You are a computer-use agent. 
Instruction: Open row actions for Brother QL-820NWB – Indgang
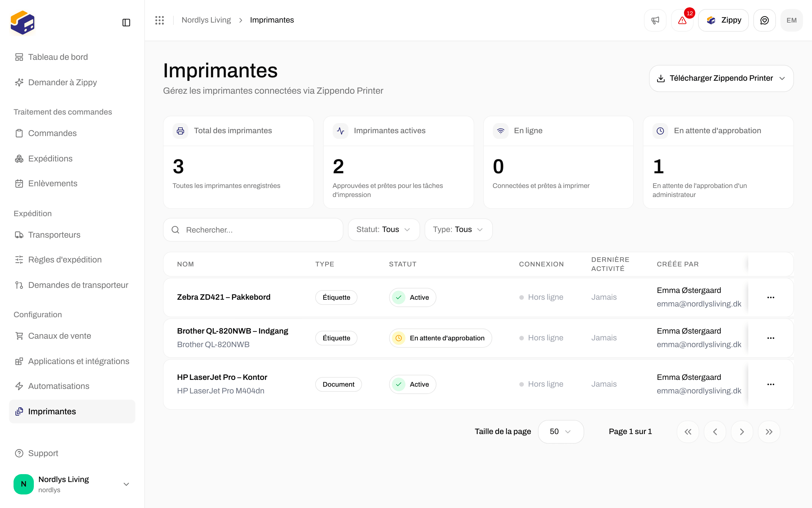tap(771, 338)
